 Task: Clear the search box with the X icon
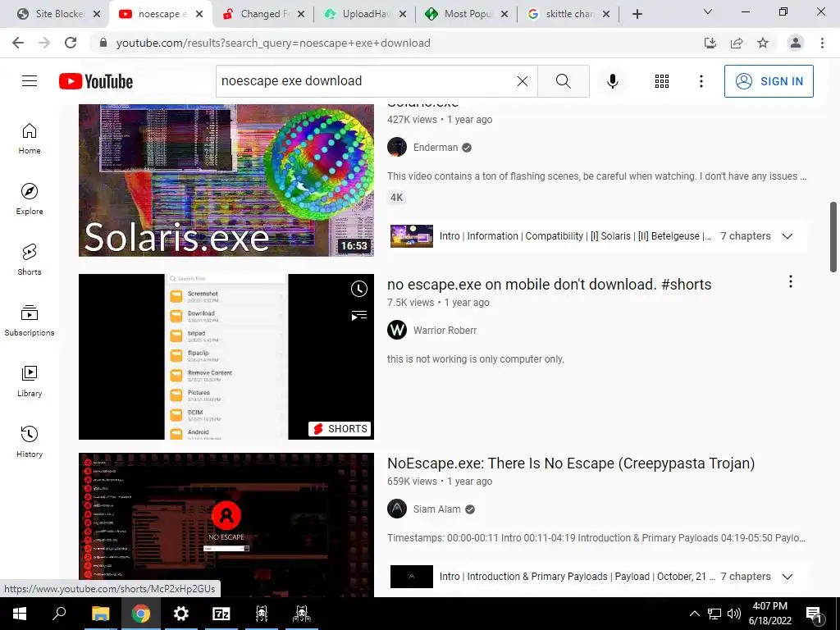(523, 81)
